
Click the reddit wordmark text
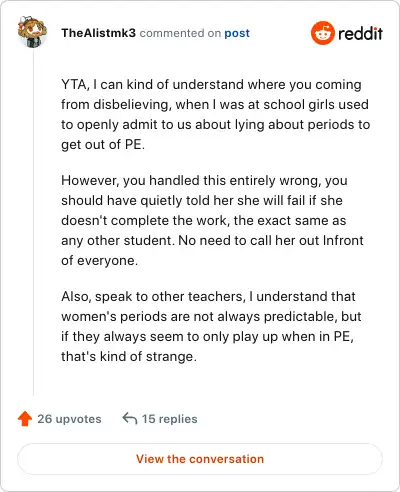pos(360,33)
